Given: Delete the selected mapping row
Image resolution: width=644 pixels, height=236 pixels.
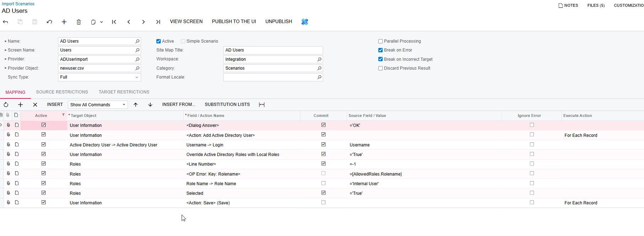Looking at the screenshot, I should [x=35, y=104].
